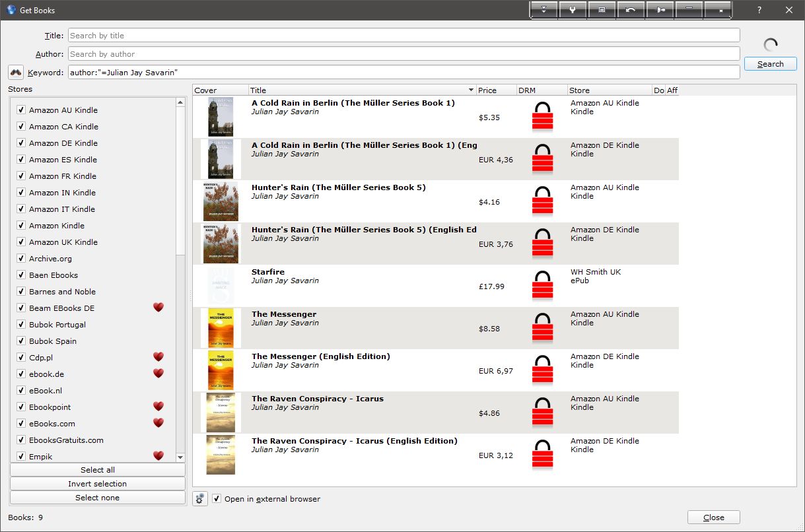Click the Search button

[x=771, y=64]
